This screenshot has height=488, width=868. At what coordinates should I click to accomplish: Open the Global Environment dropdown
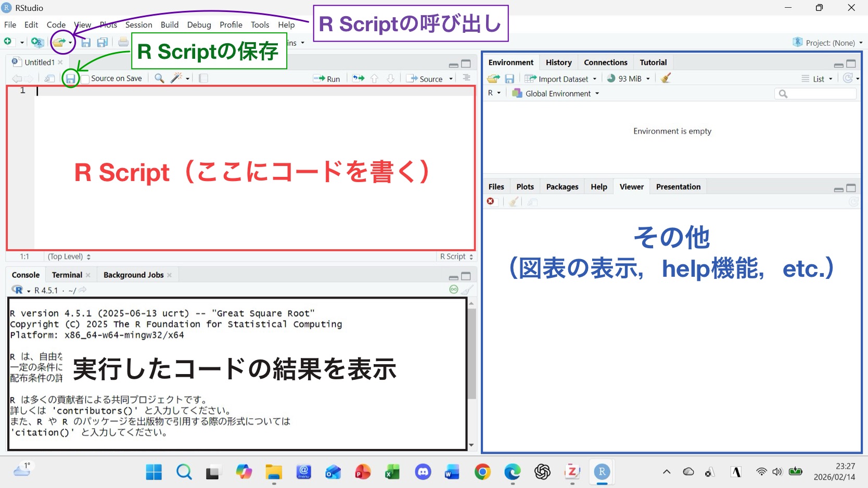click(556, 94)
